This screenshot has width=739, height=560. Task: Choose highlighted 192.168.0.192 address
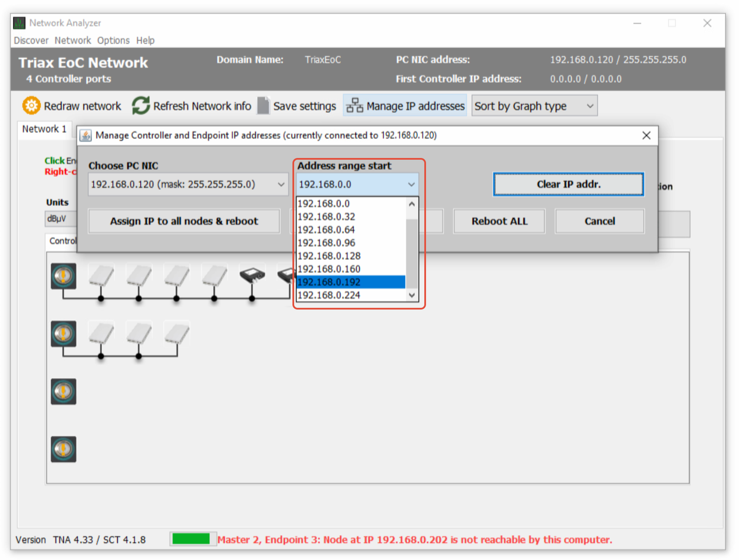[351, 282]
